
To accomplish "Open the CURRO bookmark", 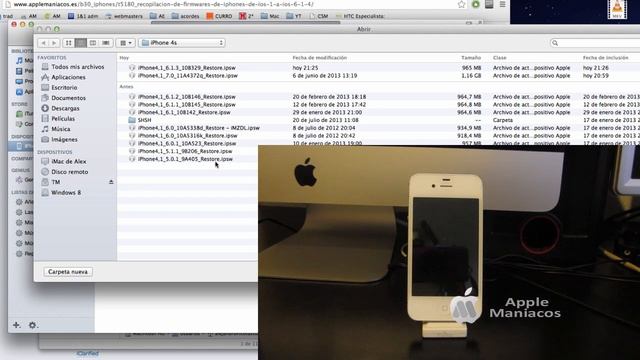I will coord(219,16).
